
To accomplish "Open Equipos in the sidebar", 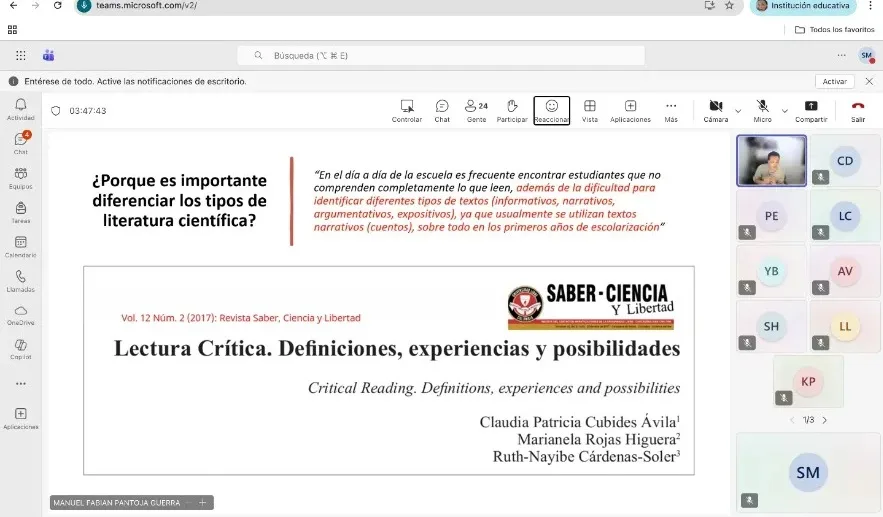I will tap(21, 178).
